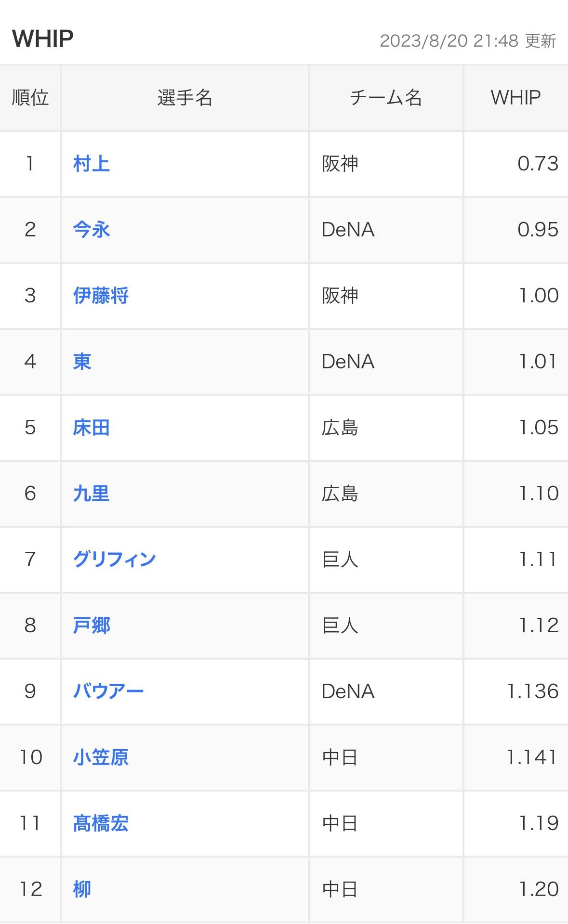The height and width of the screenshot is (924, 568).
Task: Click the 順位 column header
Action: click(30, 98)
